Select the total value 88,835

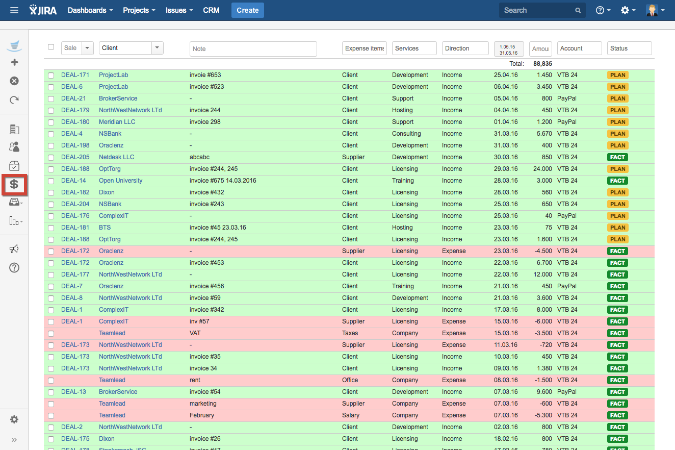tap(542, 64)
